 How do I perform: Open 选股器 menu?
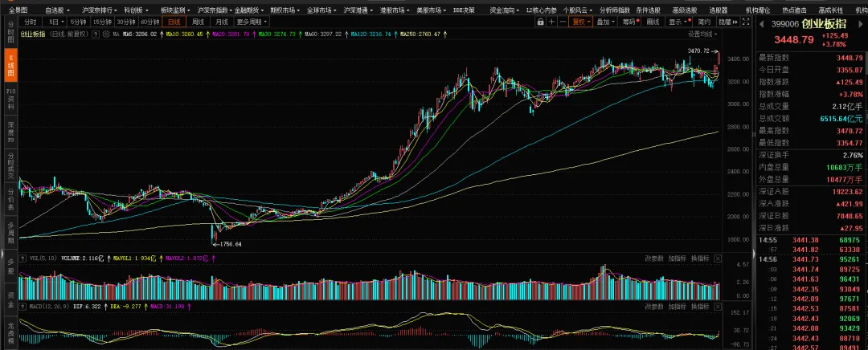[719, 10]
